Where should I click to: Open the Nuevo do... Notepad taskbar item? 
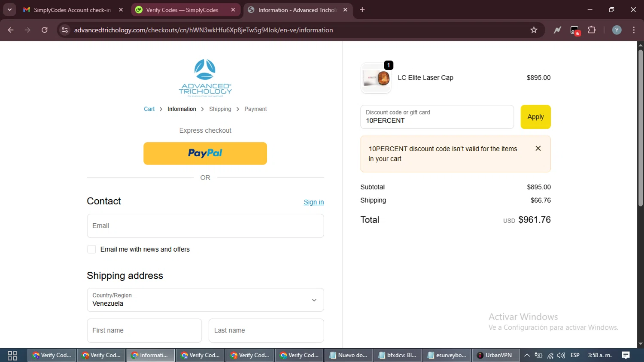click(x=348, y=356)
